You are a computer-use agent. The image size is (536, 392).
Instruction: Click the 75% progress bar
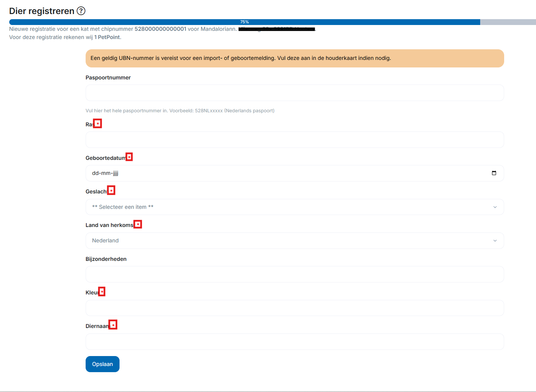[244, 22]
